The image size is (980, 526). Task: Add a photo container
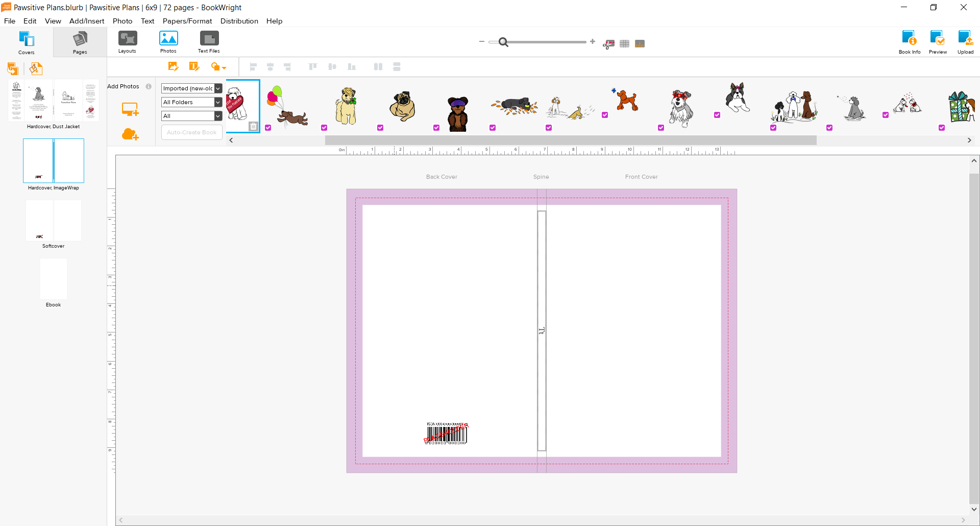(x=173, y=66)
